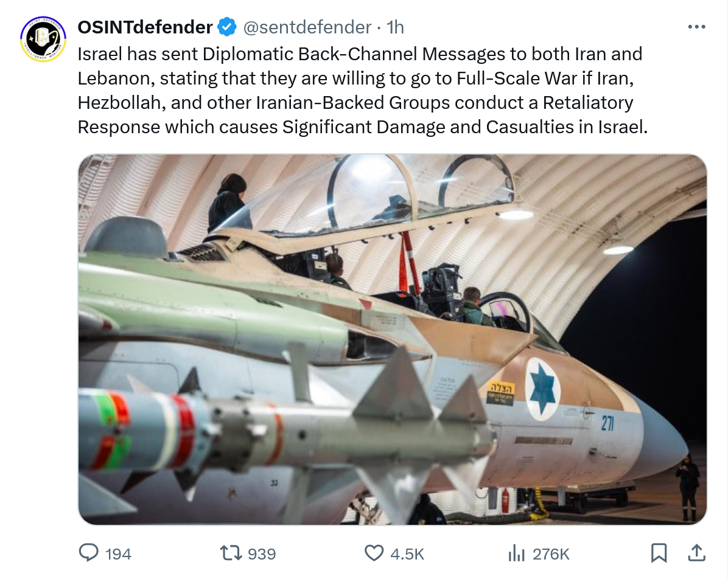
Task: Like the post with the heart icon
Action: pos(373,553)
